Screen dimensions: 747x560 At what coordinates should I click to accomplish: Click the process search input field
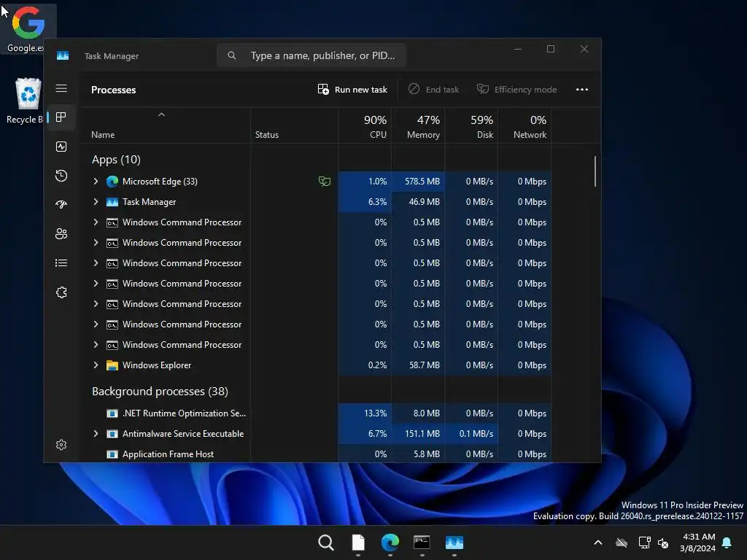click(311, 55)
